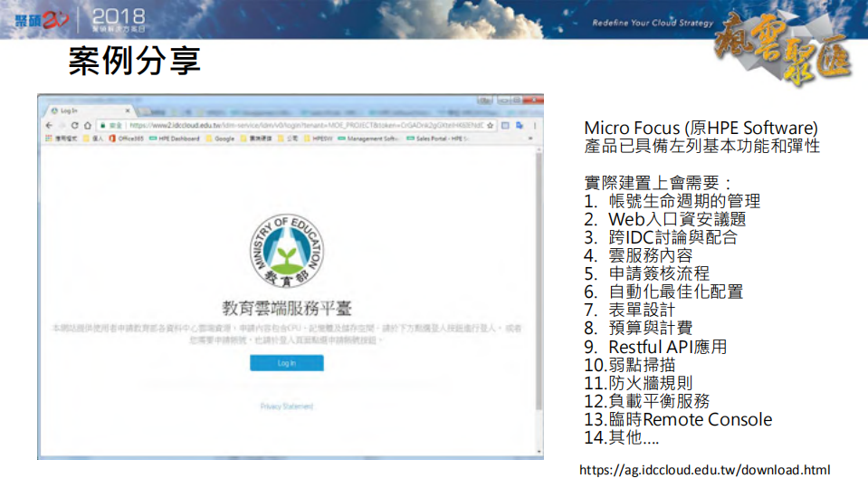Image resolution: width=868 pixels, height=488 pixels.
Task: Reload the page with the refresh icon
Action: point(74,126)
